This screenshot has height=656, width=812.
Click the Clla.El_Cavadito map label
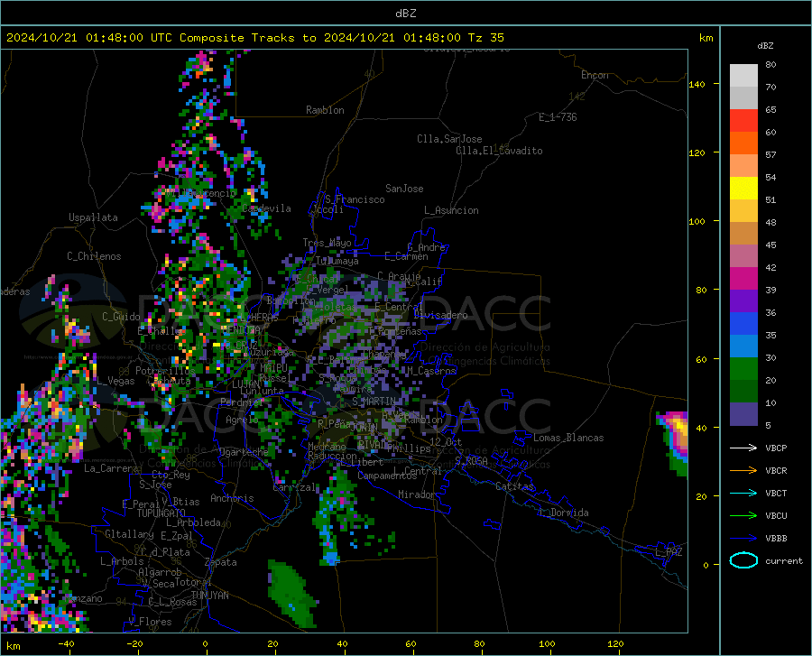click(x=499, y=151)
